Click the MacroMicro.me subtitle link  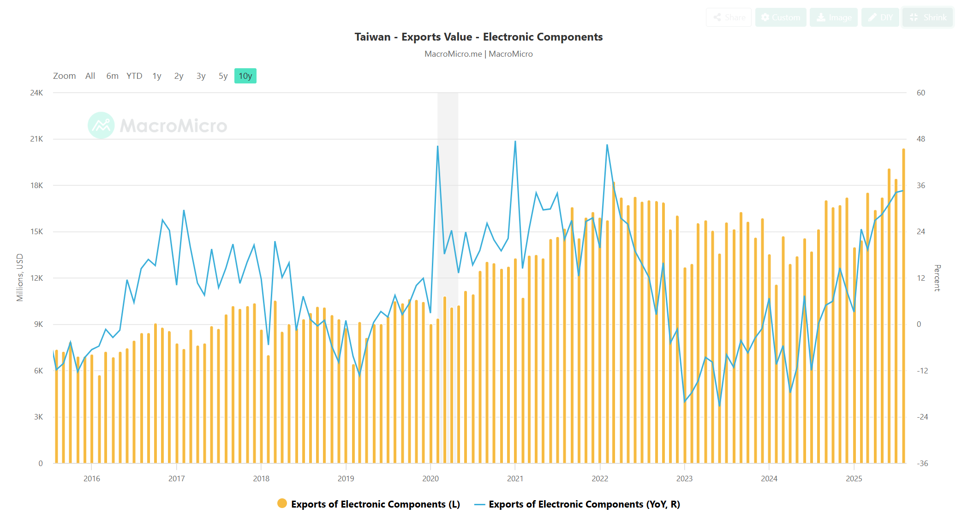(453, 54)
